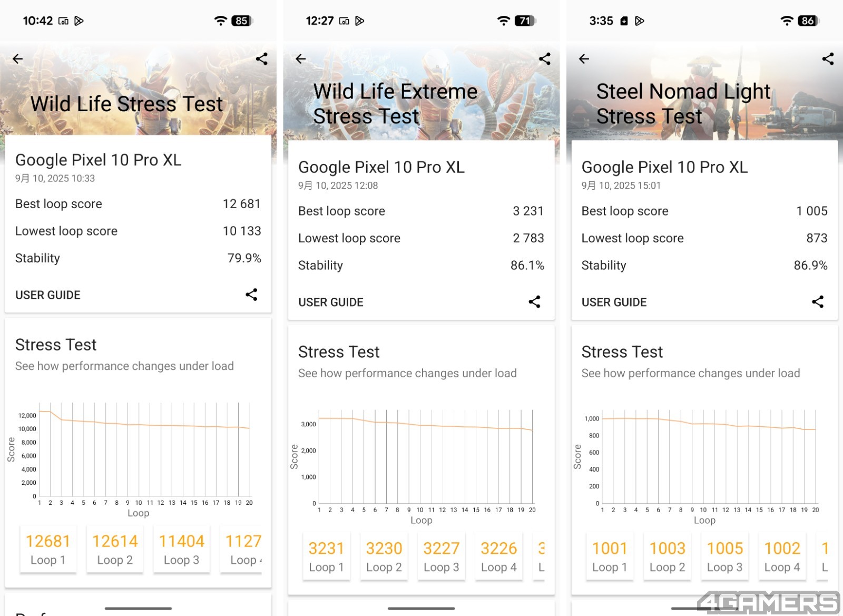Viewport: 843px width, 616px height.
Task: Select Loop 2 card scoring 3230
Action: (384, 557)
